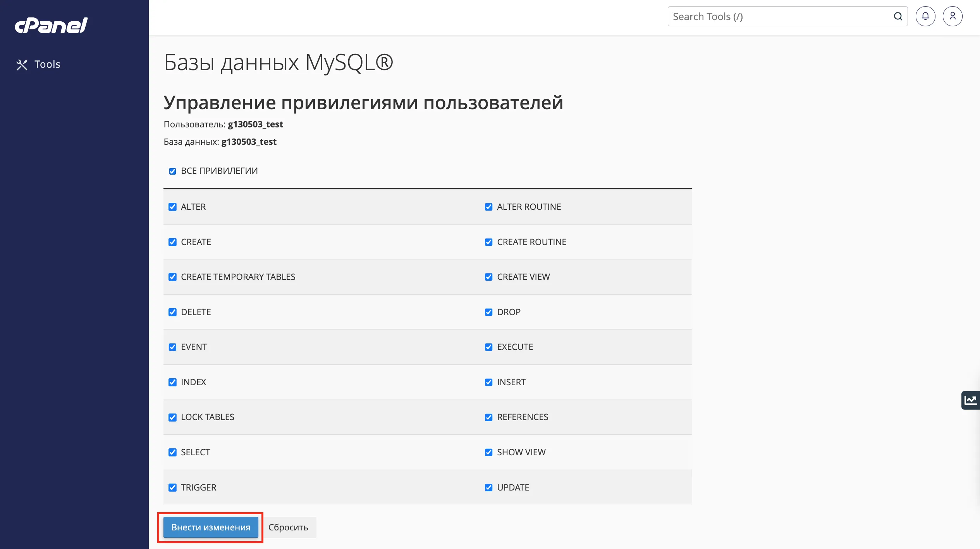Toggle the UPDATE checkbox
The image size is (980, 549).
[x=488, y=487]
